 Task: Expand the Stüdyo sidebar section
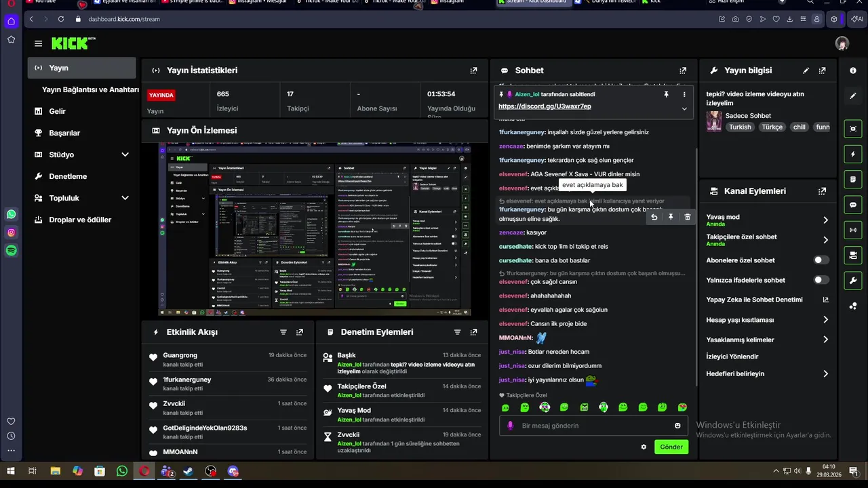pos(125,155)
